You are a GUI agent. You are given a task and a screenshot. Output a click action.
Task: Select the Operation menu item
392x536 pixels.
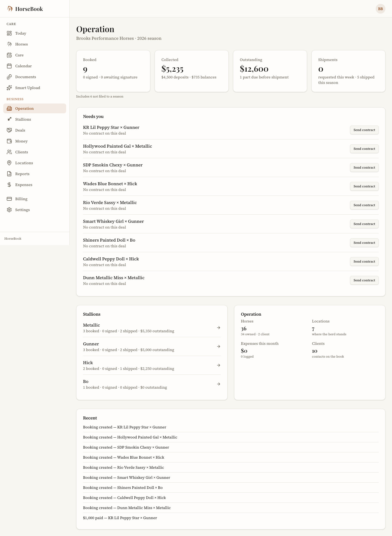coord(35,108)
